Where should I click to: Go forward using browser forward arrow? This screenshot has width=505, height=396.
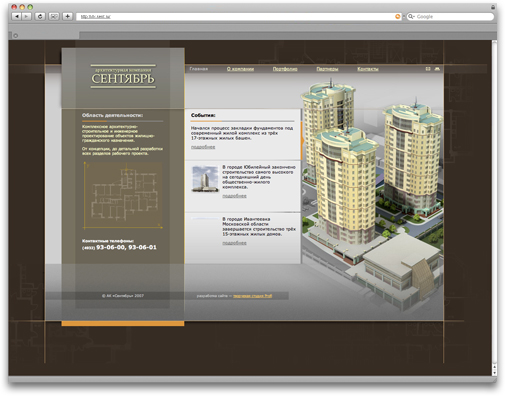27,16
